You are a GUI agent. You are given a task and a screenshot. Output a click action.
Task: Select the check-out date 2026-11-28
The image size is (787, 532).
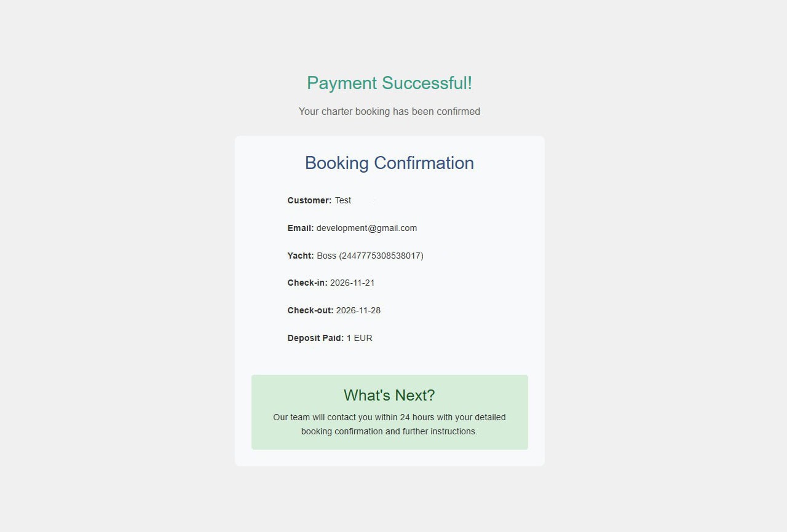click(358, 311)
